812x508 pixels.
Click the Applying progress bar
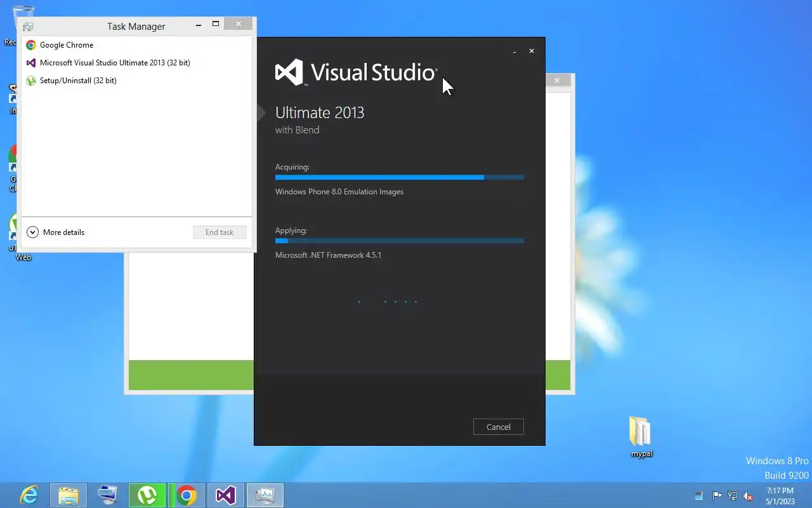click(x=400, y=241)
